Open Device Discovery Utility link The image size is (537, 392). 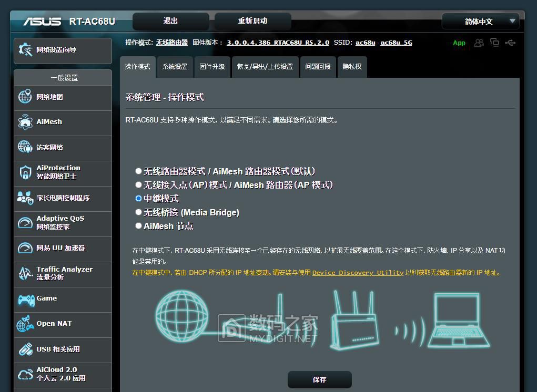[x=358, y=273]
